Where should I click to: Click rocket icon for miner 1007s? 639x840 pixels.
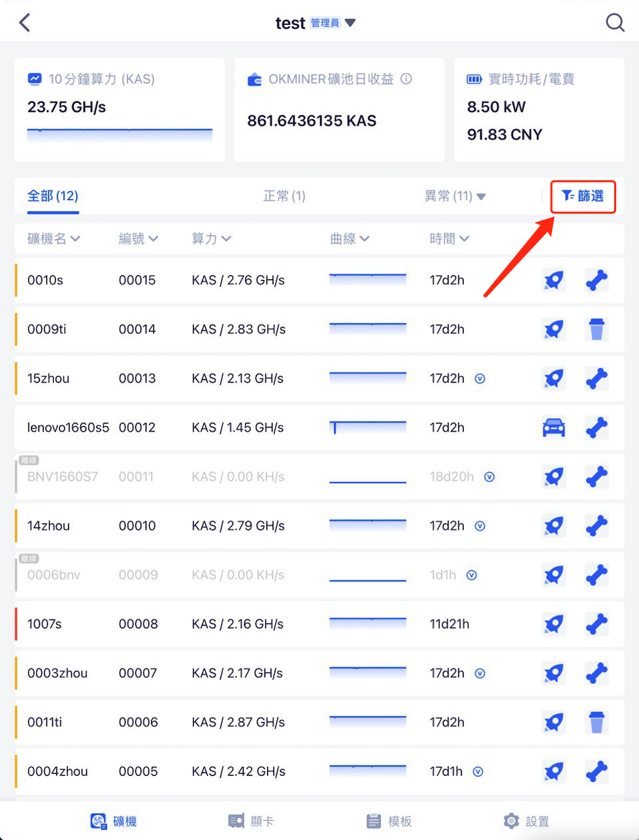coord(553,624)
